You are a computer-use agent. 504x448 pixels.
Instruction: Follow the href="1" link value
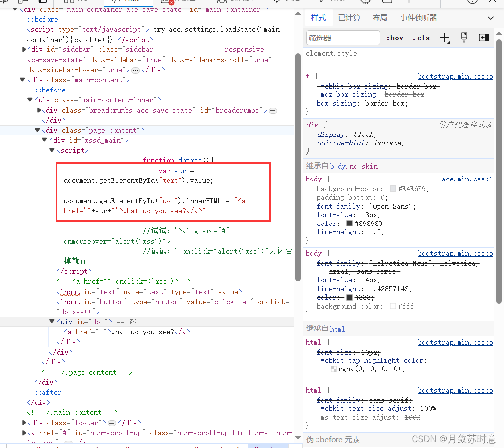coord(101,332)
